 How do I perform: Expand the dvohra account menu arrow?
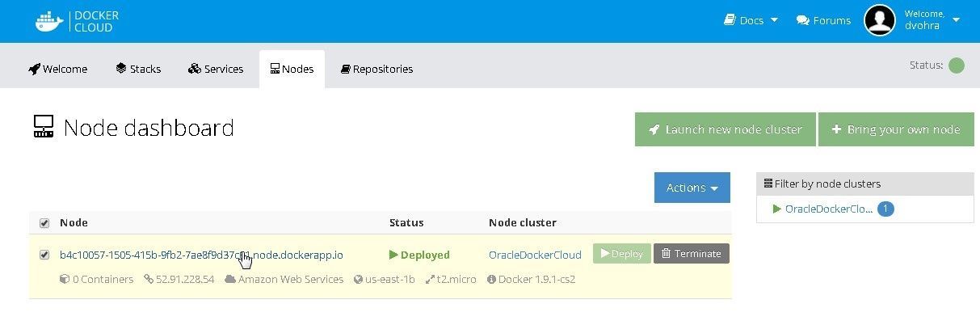click(x=956, y=20)
